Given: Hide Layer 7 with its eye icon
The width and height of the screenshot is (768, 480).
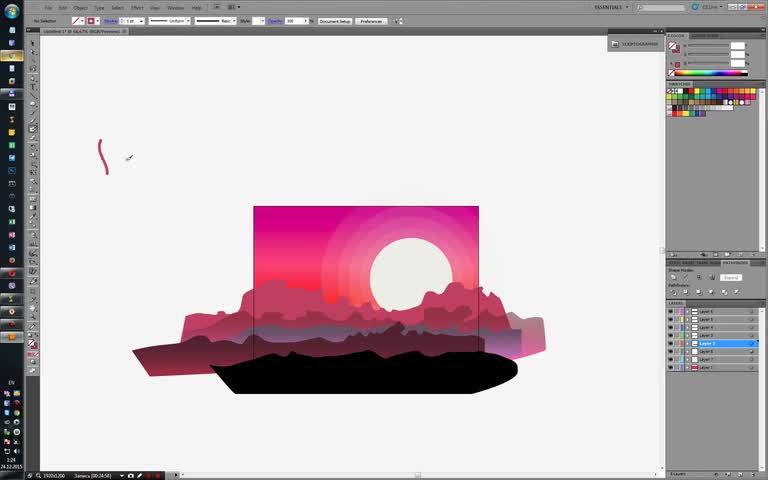Looking at the screenshot, I should 671,359.
